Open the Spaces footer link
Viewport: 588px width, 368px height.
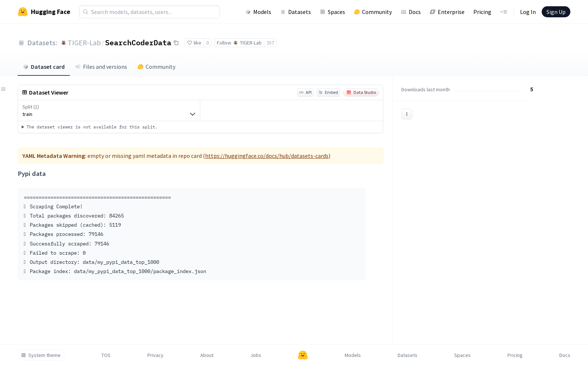coord(462,355)
